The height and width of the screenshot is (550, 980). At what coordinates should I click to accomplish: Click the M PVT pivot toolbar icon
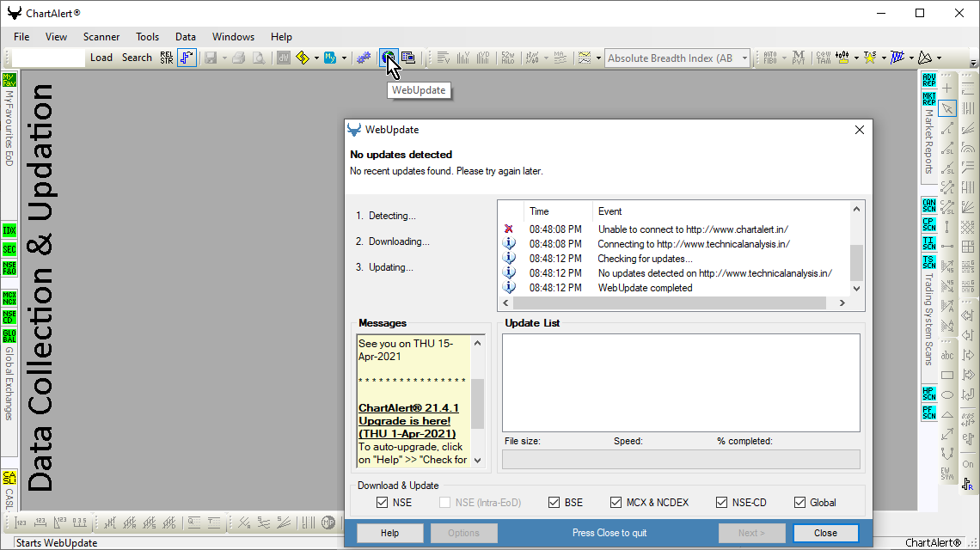click(x=798, y=58)
